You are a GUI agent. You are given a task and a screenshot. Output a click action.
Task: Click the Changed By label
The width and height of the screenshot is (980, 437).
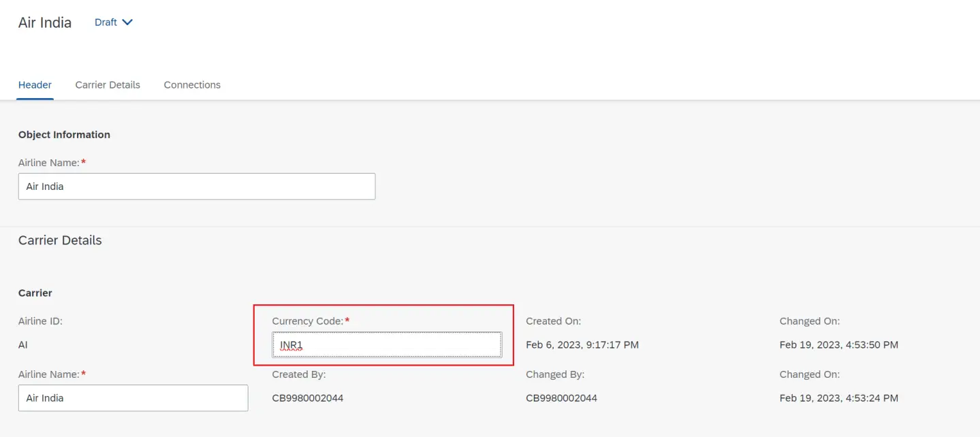click(555, 374)
